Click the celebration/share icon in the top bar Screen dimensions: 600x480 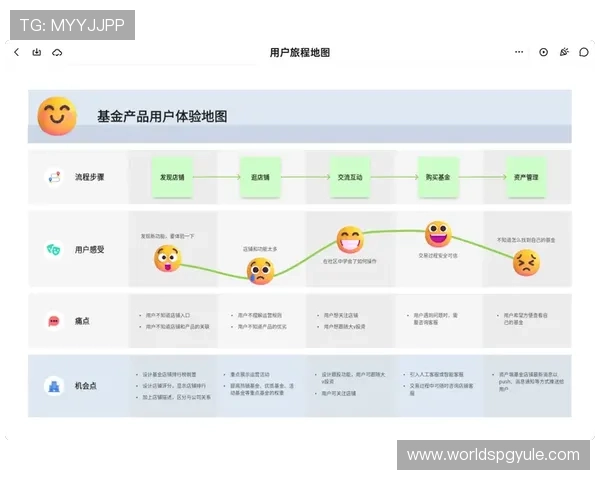[x=564, y=52]
